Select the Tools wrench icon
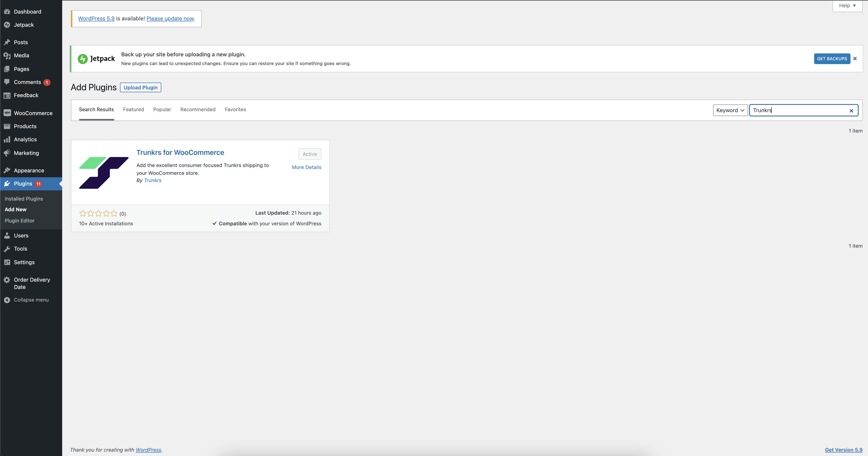This screenshot has height=456, width=868. point(7,249)
